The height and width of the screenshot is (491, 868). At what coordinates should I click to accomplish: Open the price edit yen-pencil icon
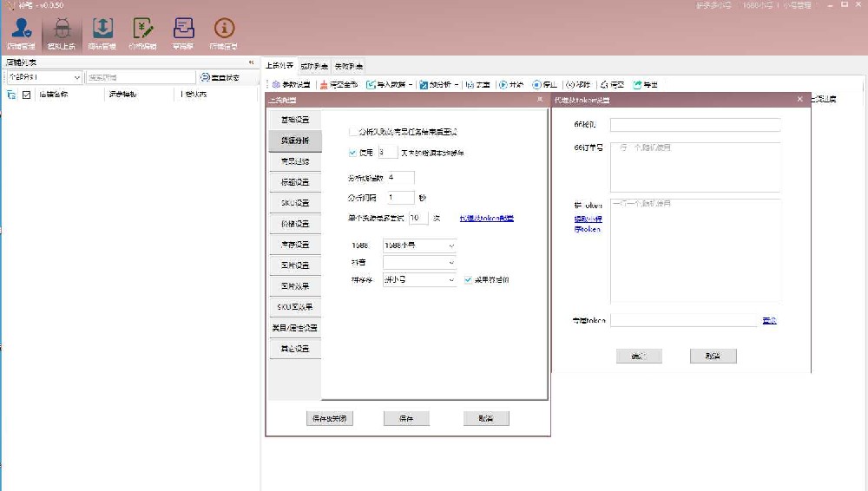[x=143, y=28]
